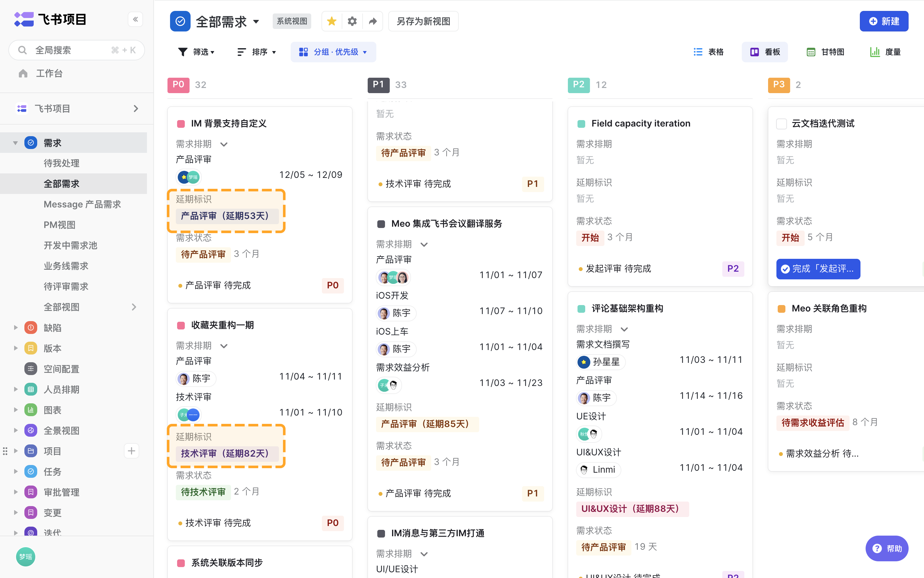Click the P3 priority column tag
Viewport: 924px width, 578px height.
(779, 85)
